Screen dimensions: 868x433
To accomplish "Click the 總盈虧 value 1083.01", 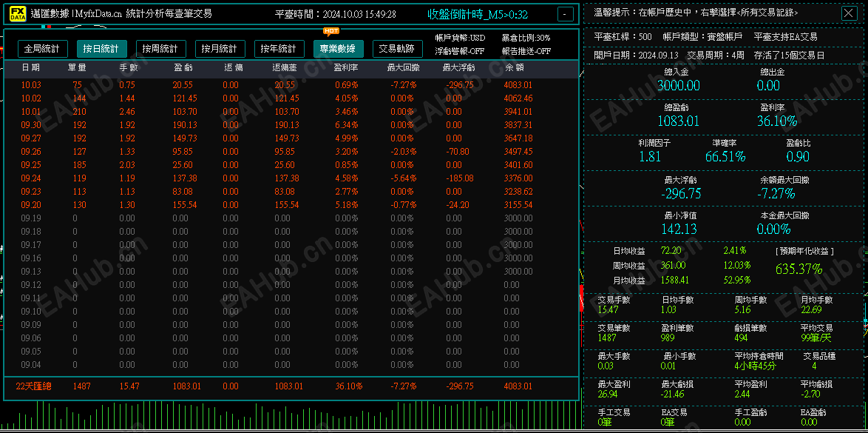I will click(678, 121).
